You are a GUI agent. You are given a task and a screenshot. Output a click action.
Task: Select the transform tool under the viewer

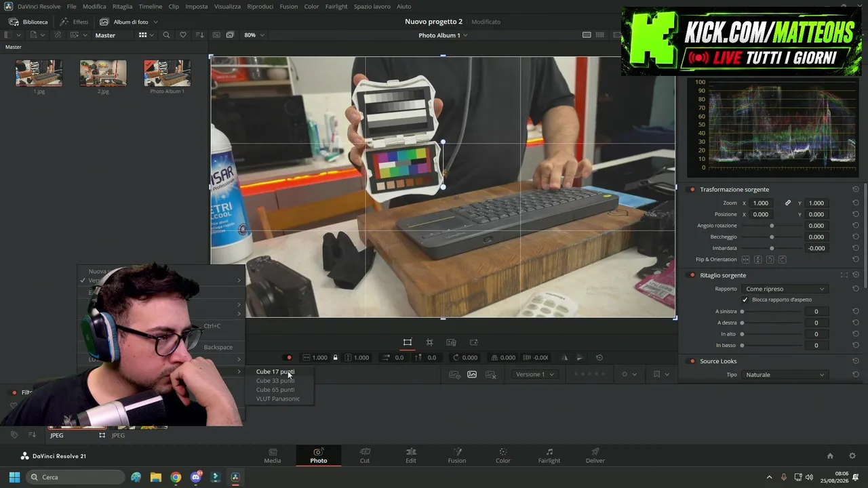pyautogui.click(x=408, y=342)
